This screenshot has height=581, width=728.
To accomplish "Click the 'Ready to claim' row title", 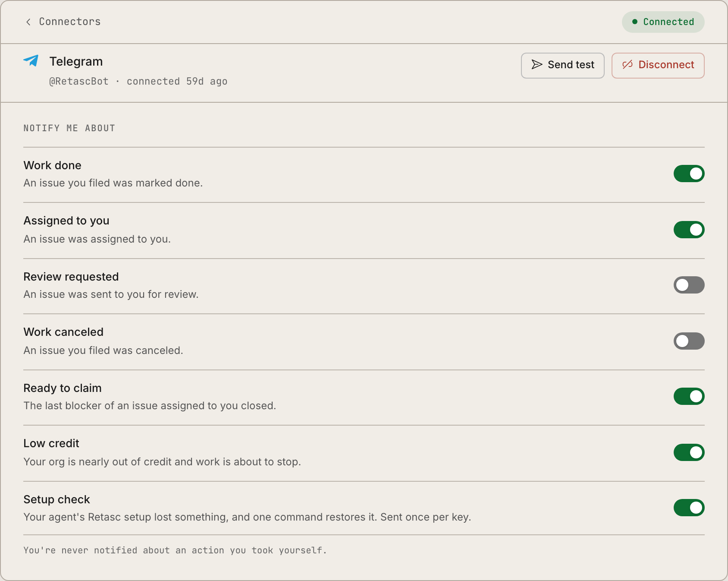I will [x=63, y=388].
